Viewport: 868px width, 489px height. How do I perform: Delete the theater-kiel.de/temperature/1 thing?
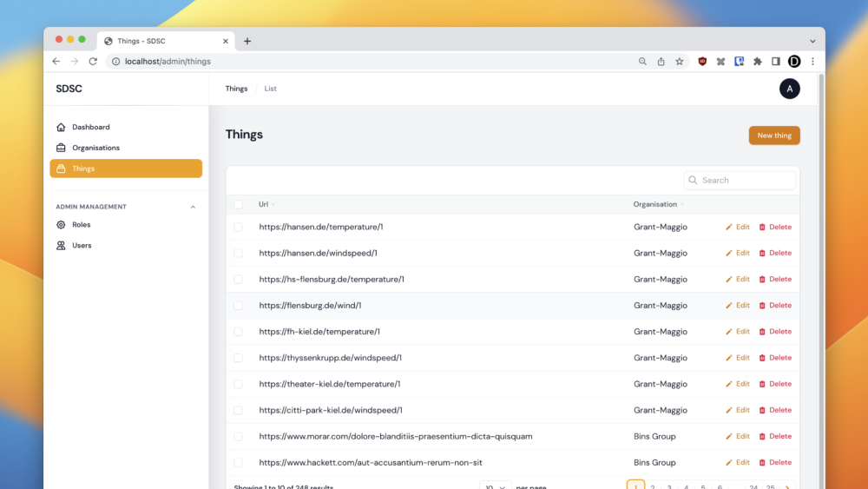point(775,384)
